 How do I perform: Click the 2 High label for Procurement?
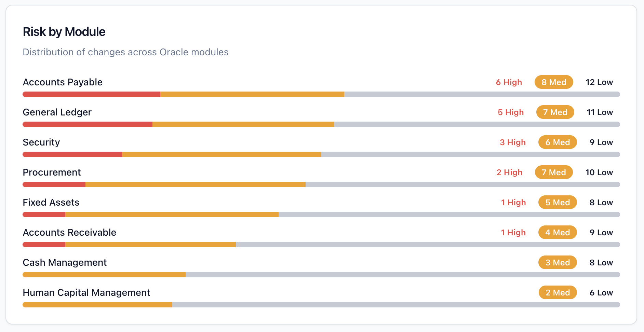[509, 172]
